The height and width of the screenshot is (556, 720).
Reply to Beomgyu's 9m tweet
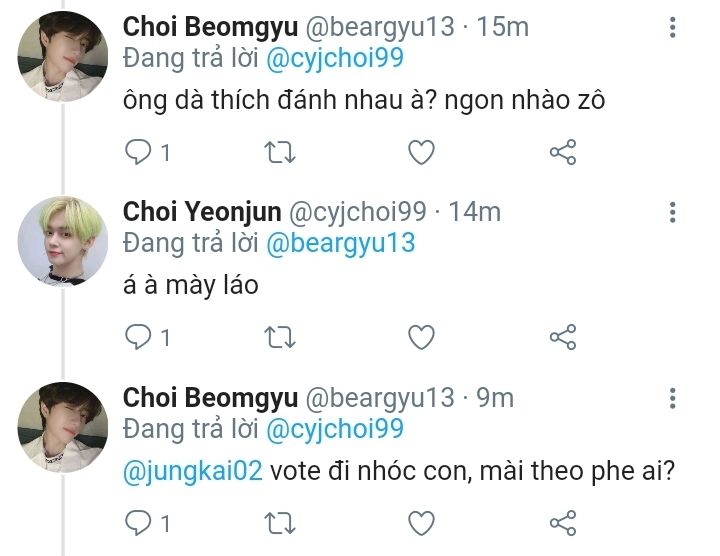click(x=138, y=522)
